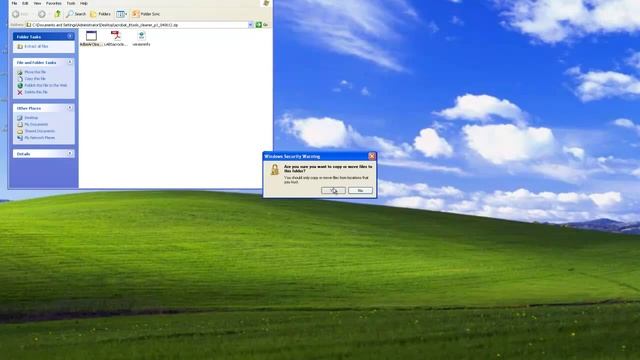Go to Shared Documents in Other Places

tap(39, 131)
